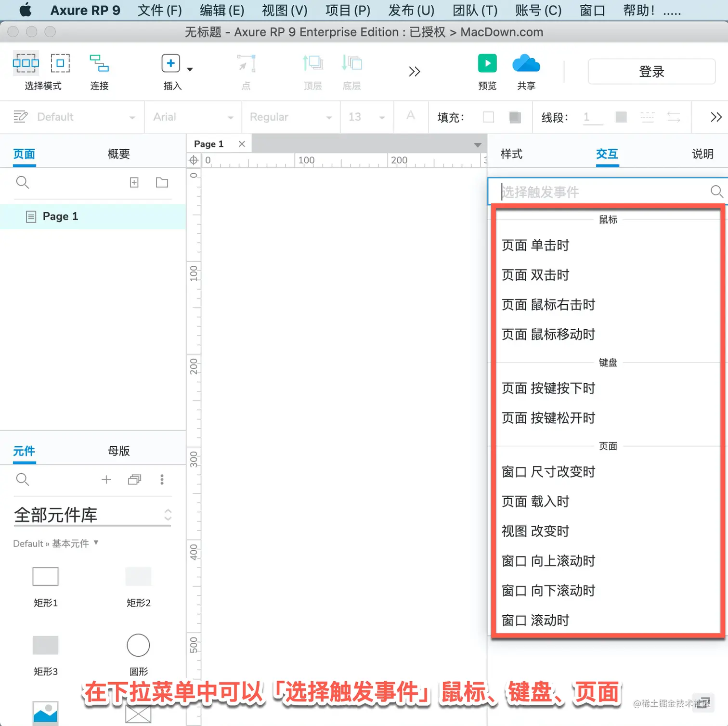Click the add folder icon

click(162, 182)
